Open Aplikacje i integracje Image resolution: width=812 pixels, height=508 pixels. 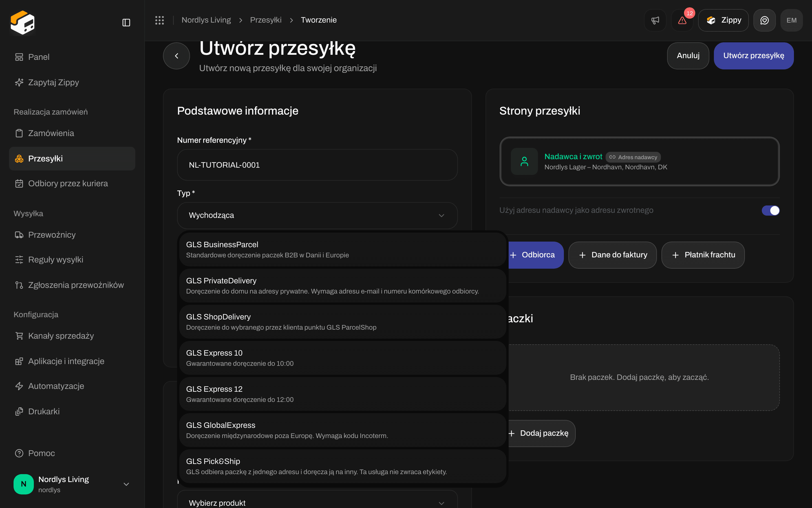click(72, 361)
